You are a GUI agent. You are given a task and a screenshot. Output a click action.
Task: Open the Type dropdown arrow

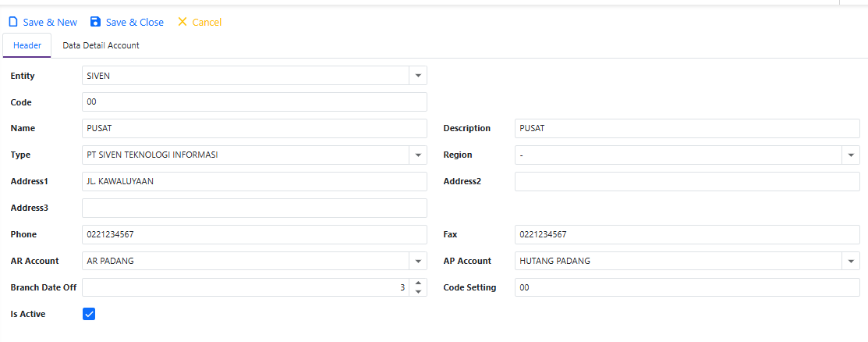[418, 155]
